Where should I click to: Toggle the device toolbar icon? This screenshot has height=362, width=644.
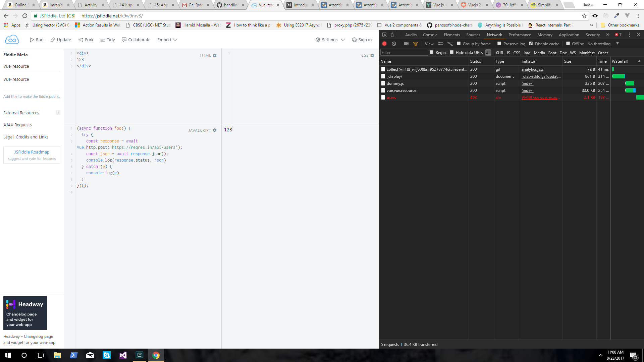pos(394,35)
